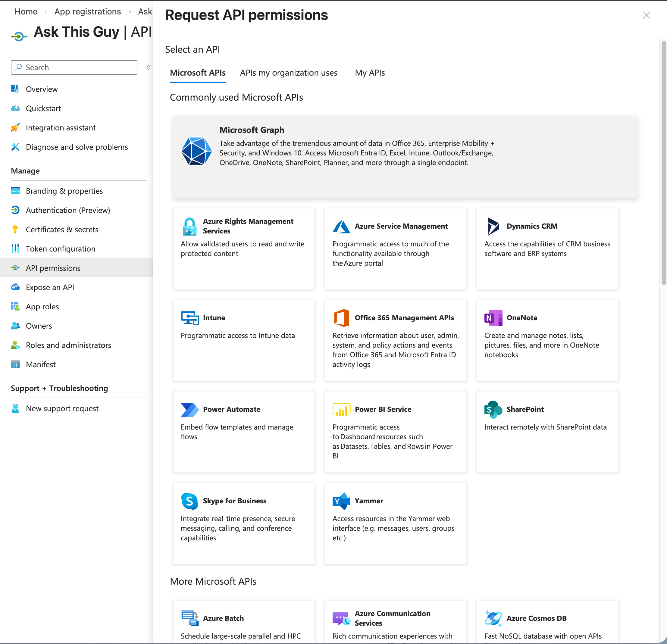
Task: Open the My APIs tab
Action: click(x=369, y=73)
